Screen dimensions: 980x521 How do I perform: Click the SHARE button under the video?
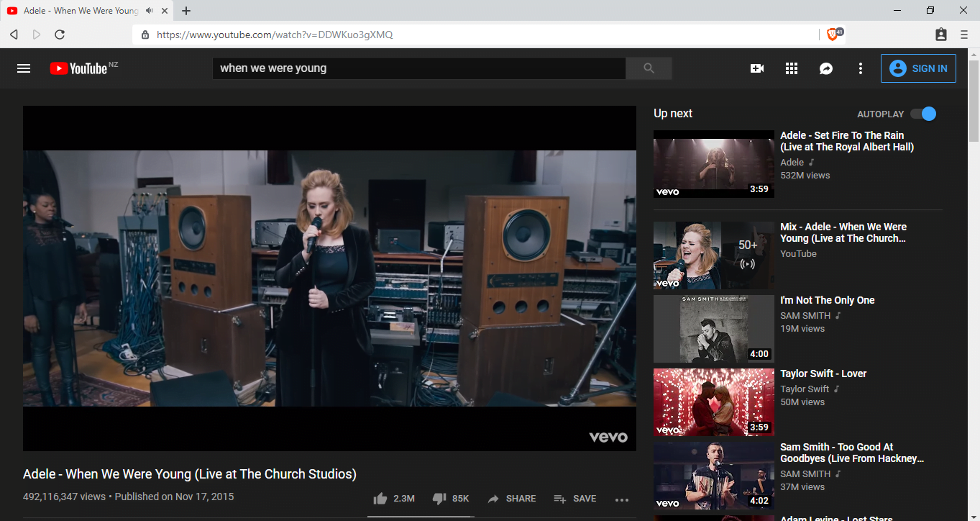pyautogui.click(x=511, y=499)
